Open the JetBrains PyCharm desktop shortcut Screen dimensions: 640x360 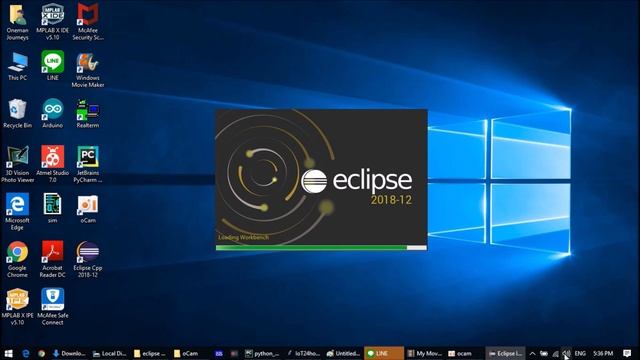click(x=88, y=164)
